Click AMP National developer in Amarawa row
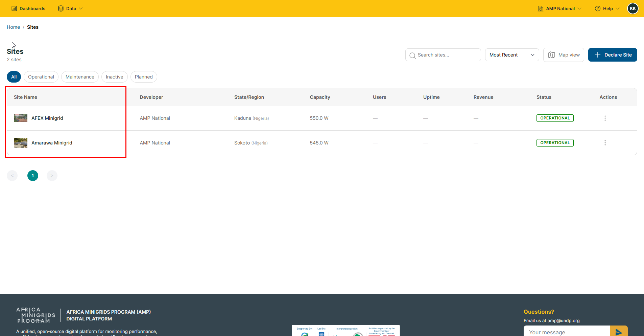 [x=155, y=143]
